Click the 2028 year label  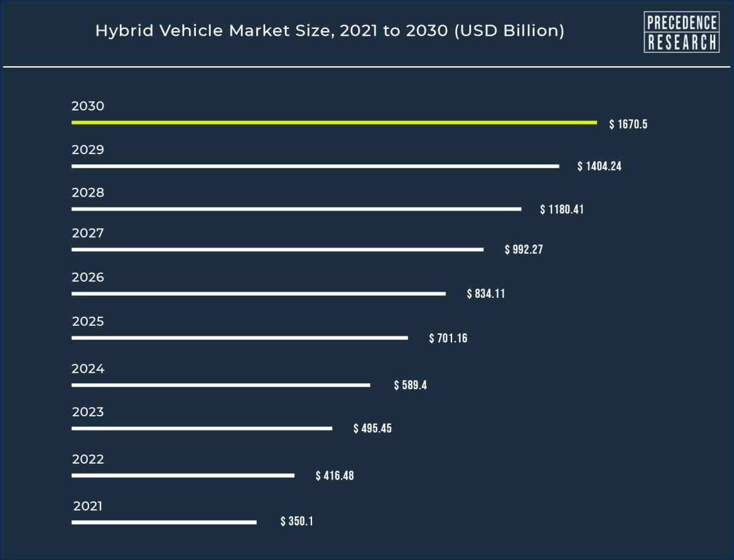[88, 193]
